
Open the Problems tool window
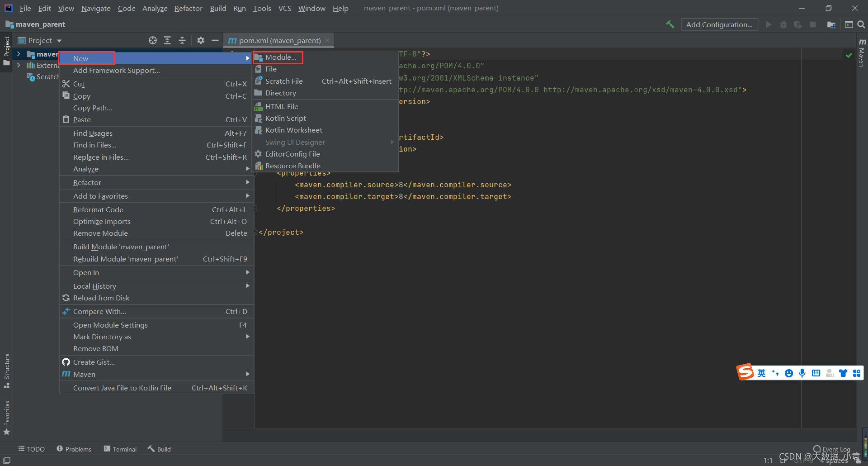click(74, 449)
